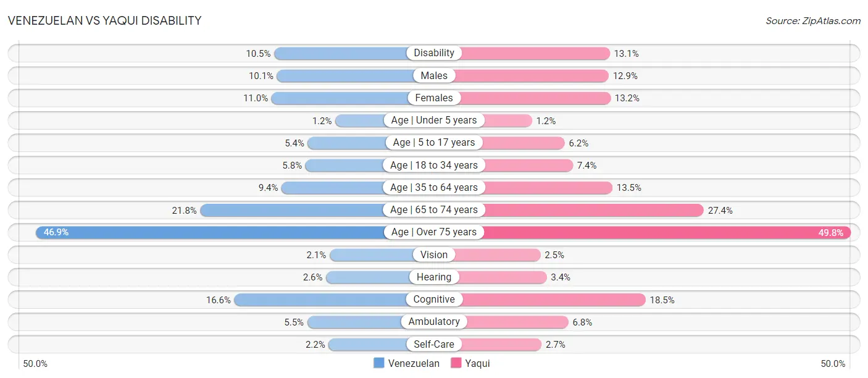Toggle the Venezuelan legend label
The image size is (868, 378).
tap(414, 363)
